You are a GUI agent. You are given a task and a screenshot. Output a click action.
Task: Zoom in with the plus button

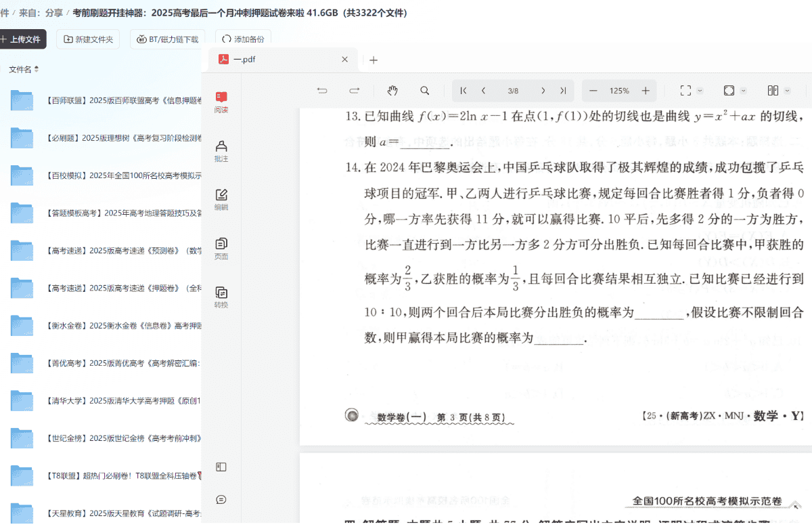(x=646, y=91)
